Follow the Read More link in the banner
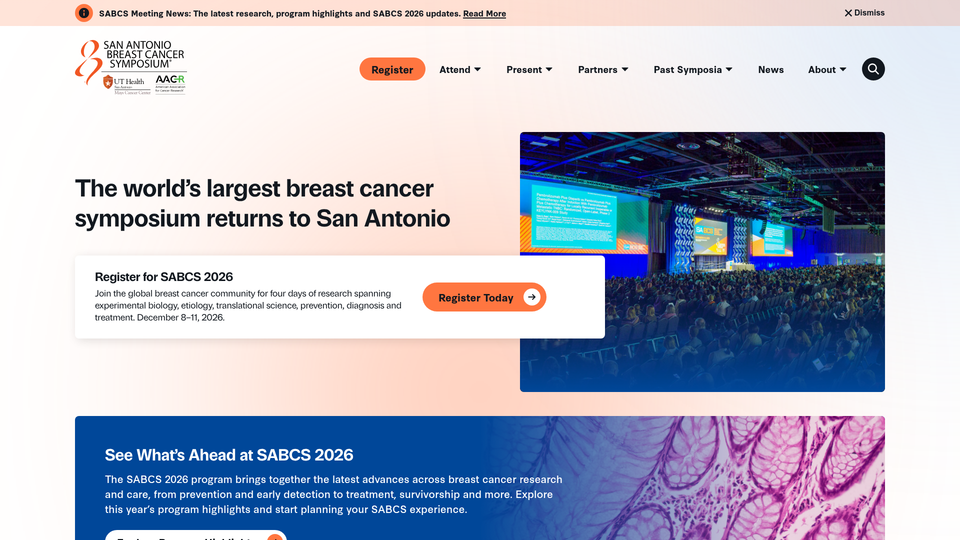Viewport: 960px width, 540px height. (x=484, y=13)
